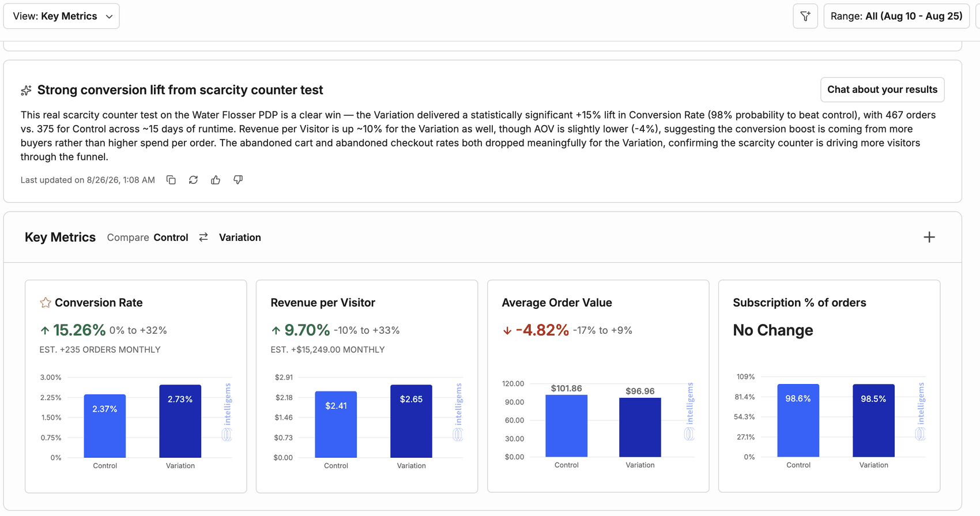The width and height of the screenshot is (980, 516).
Task: Refresh the AI summary icon
Action: click(193, 180)
